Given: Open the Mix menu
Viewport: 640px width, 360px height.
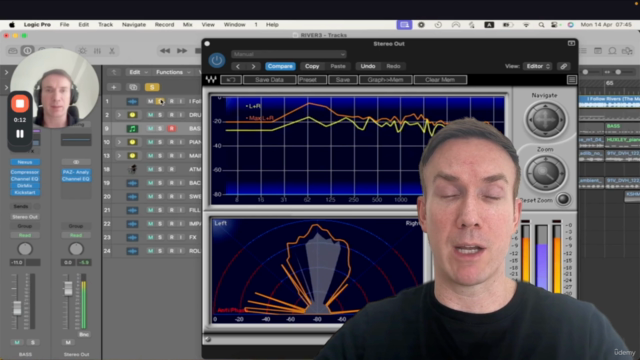Looking at the screenshot, I should (x=187, y=25).
